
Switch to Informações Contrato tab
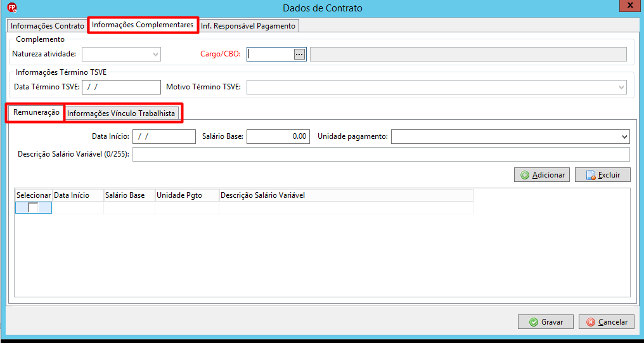[48, 26]
